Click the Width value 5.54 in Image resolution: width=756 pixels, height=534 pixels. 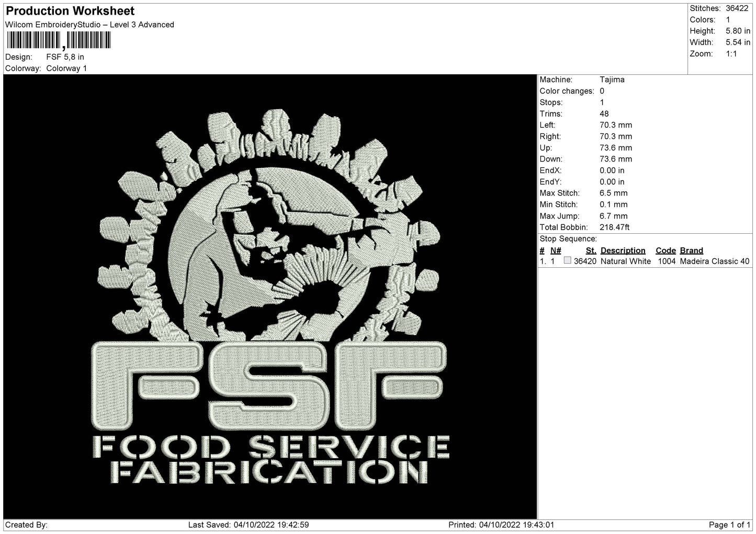738,42
